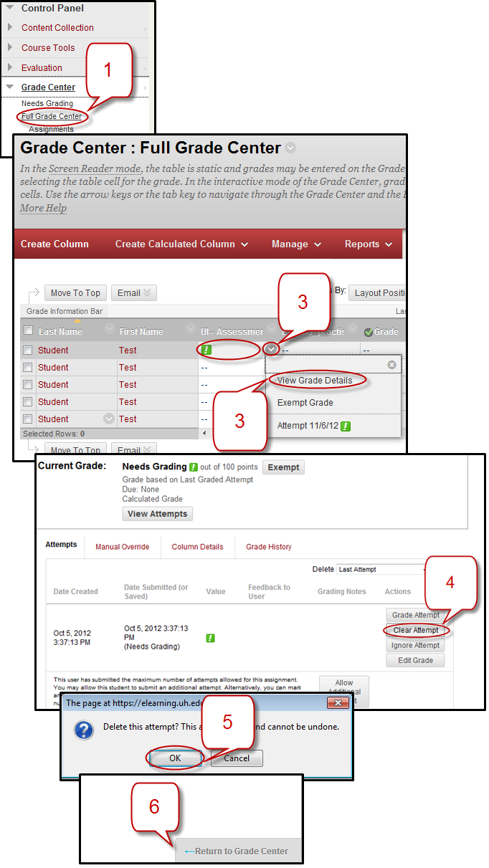Switch to the Manual Override tab
Image resolution: width=489 pixels, height=868 pixels.
coord(122,547)
